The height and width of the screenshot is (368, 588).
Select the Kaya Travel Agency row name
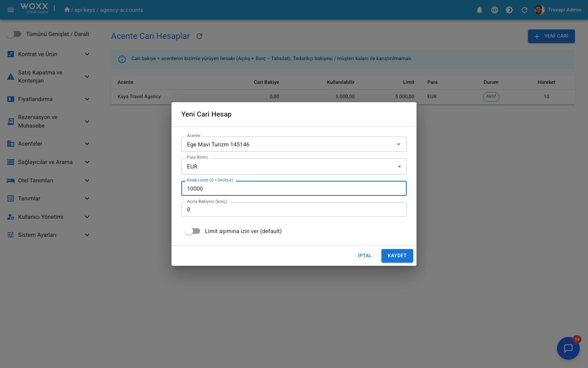139,96
